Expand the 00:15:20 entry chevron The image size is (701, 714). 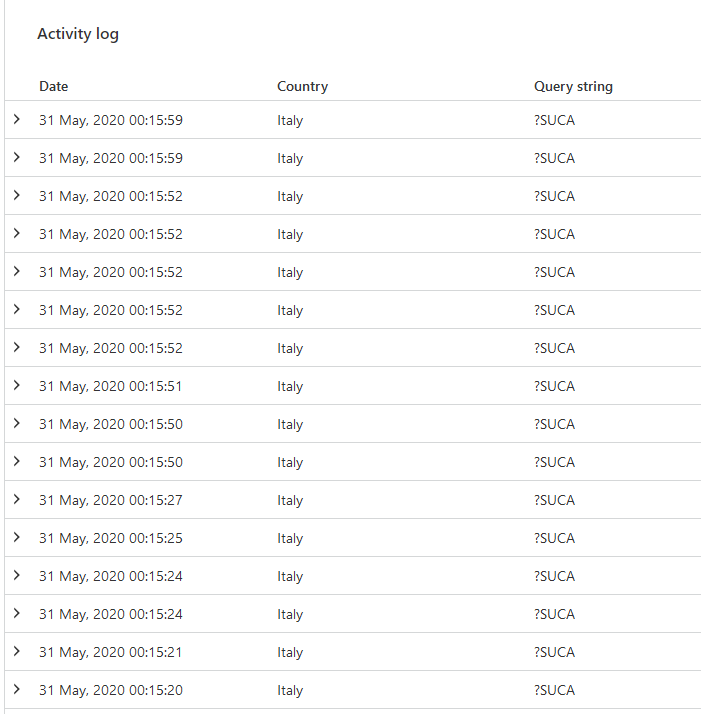(17, 689)
